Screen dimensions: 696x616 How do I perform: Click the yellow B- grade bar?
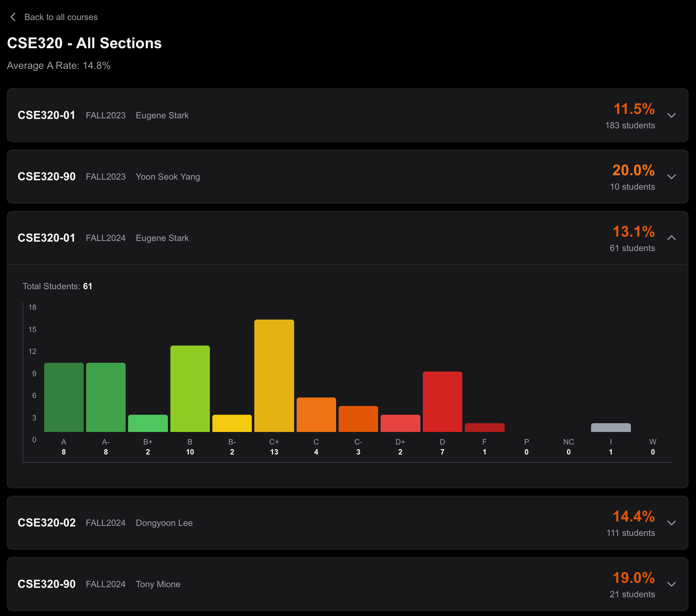pyautogui.click(x=232, y=423)
